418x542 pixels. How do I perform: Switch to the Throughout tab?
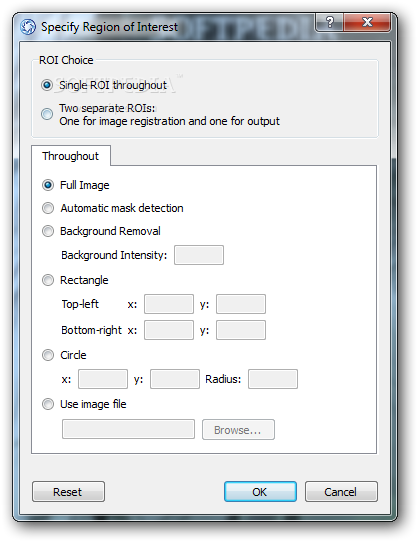click(x=71, y=156)
